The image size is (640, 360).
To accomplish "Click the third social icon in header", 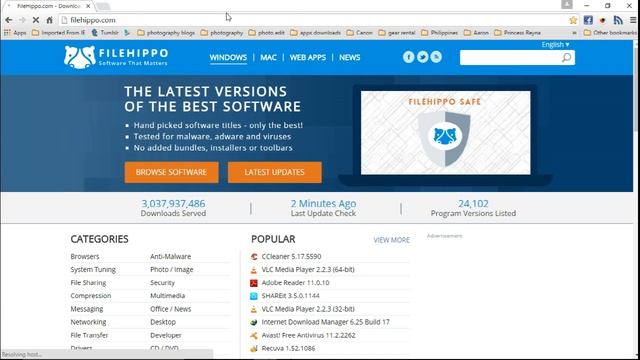I will (x=436, y=57).
